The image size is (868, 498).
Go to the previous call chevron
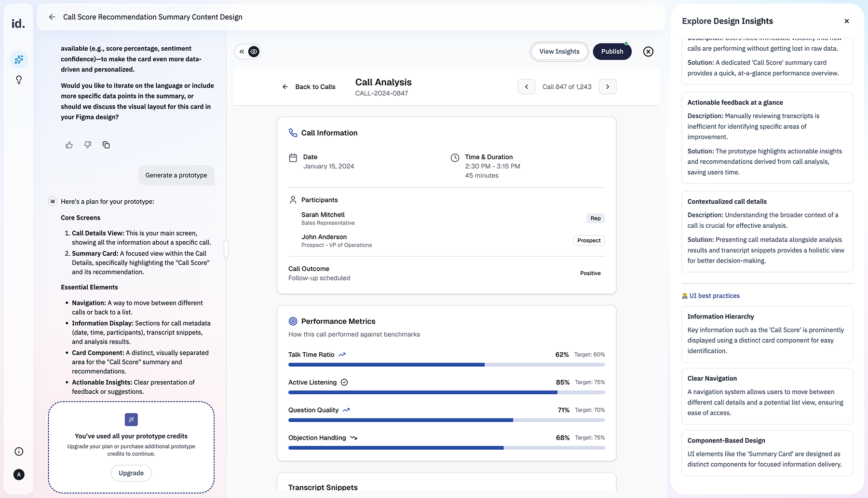click(526, 87)
